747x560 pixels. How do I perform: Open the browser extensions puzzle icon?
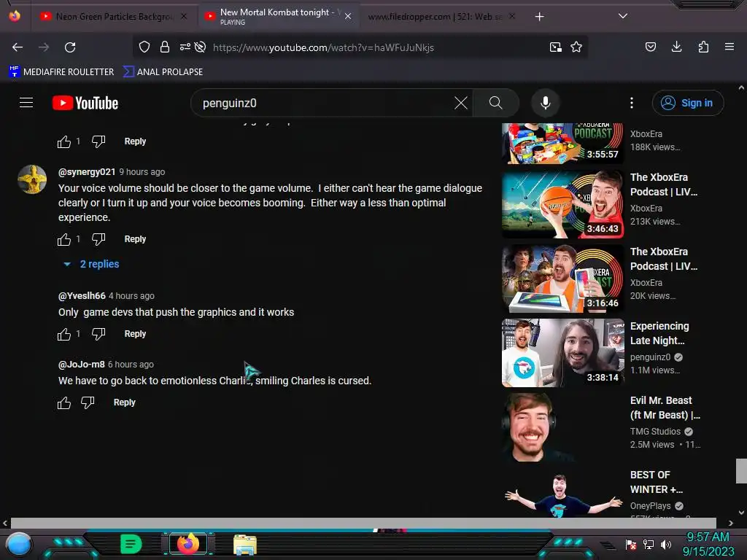coord(703,47)
